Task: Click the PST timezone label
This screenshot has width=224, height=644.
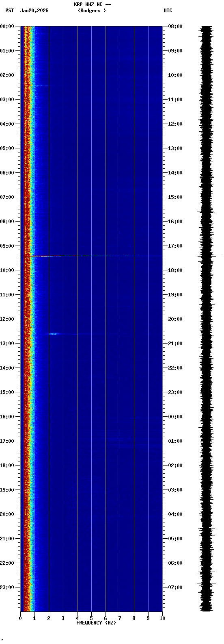Action: (x=9, y=11)
